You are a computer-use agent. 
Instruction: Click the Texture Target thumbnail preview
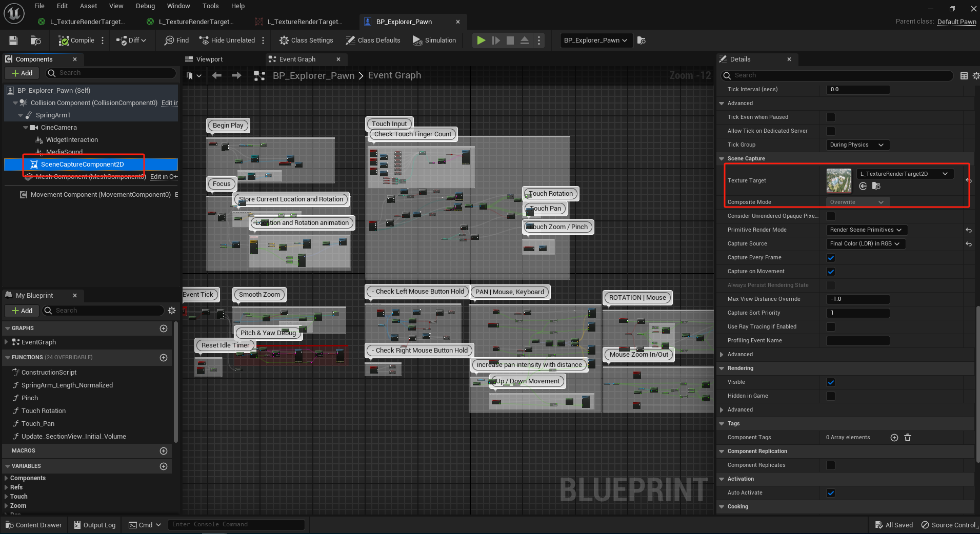point(839,180)
